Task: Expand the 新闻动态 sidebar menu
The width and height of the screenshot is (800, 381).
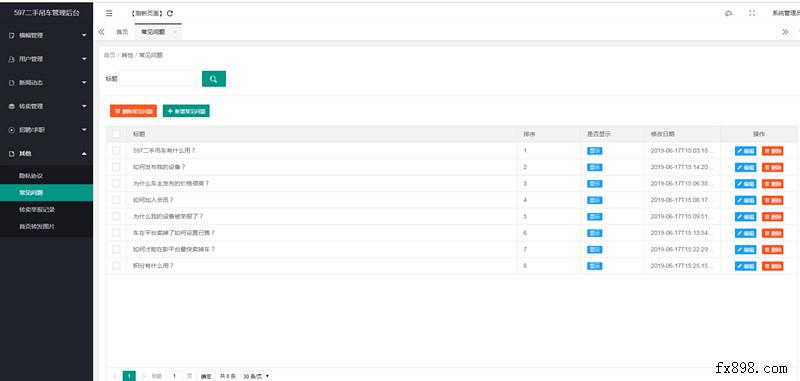Action: point(46,83)
